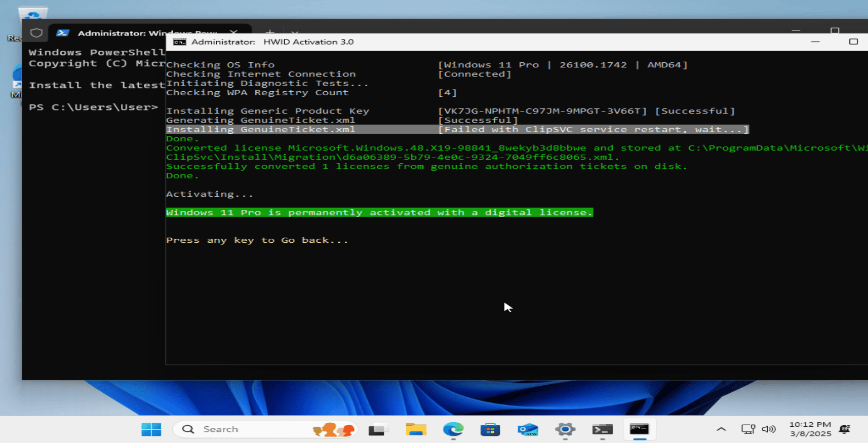Open the Windows Start menu

151,429
